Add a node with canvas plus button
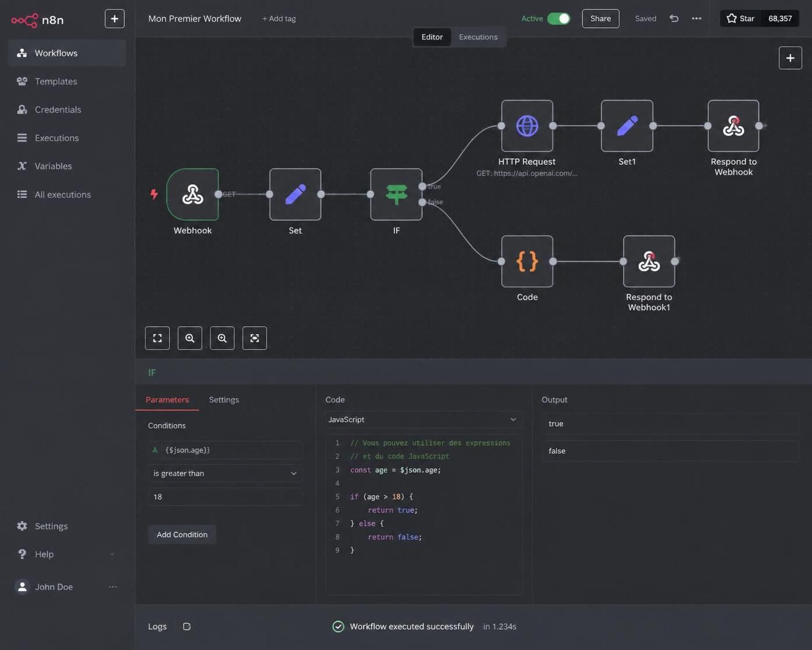This screenshot has width=812, height=650. (x=791, y=58)
